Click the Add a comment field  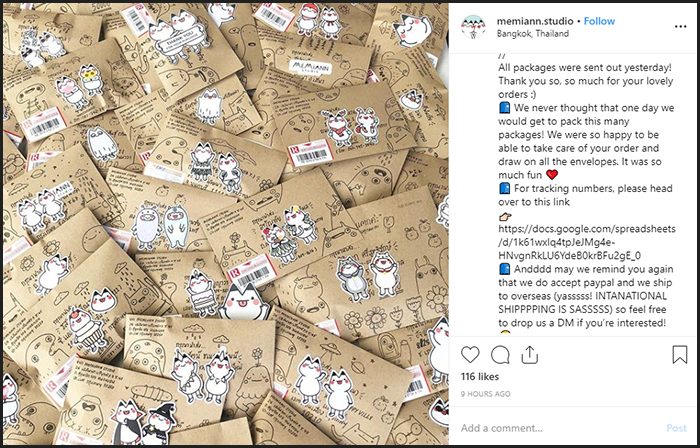[560, 428]
